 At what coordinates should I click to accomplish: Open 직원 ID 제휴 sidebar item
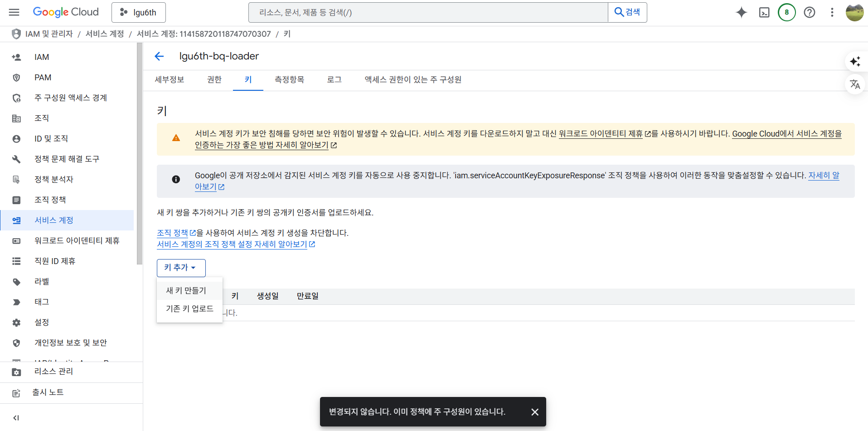point(67,261)
